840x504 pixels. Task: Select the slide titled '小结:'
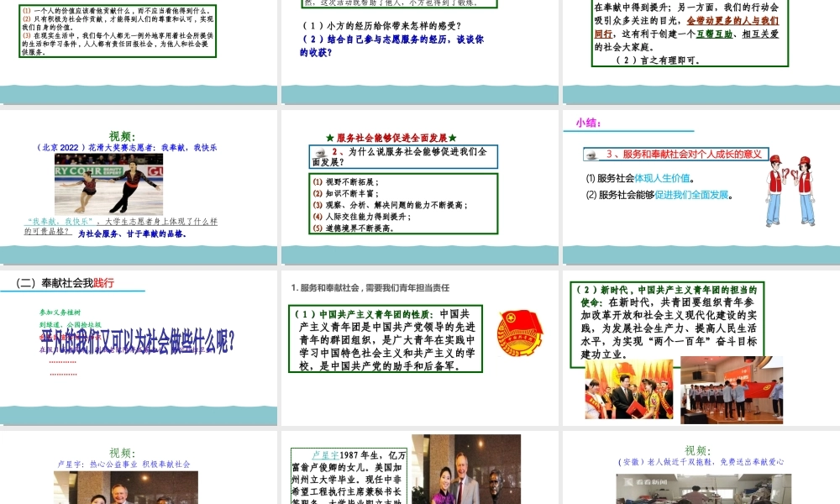click(x=701, y=187)
